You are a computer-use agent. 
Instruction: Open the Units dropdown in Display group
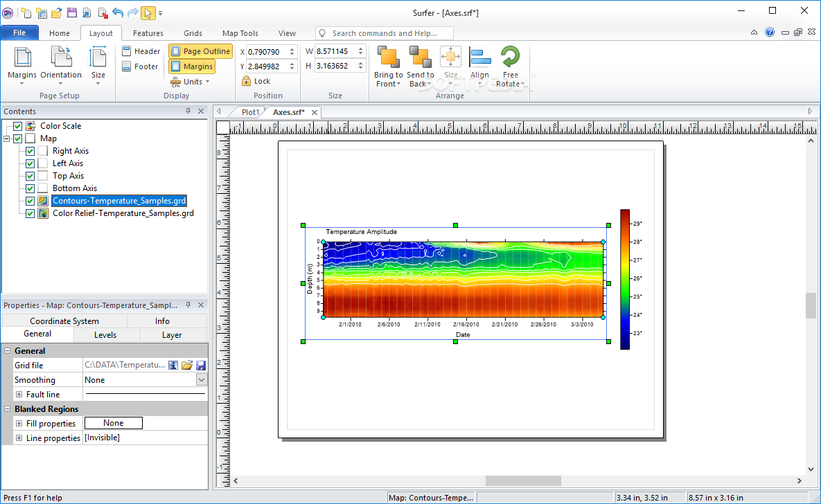(x=191, y=81)
